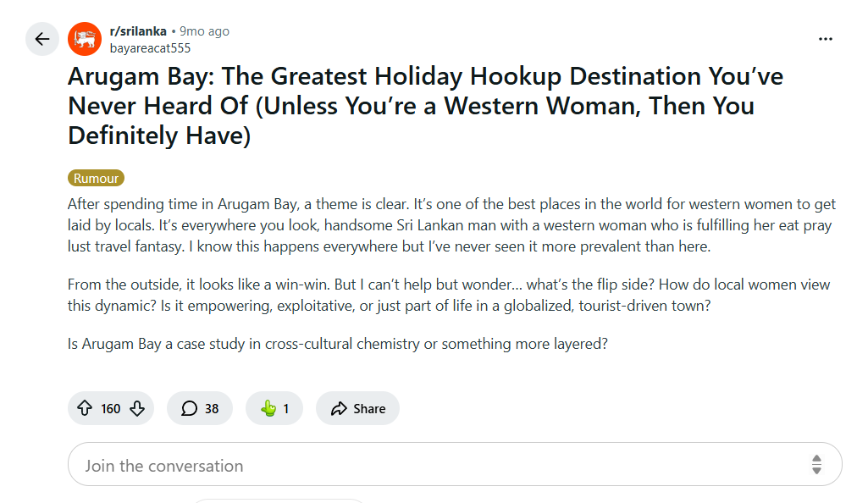This screenshot has height=503, width=868.
Task: Open the comments via speech bubble icon
Action: 190,408
